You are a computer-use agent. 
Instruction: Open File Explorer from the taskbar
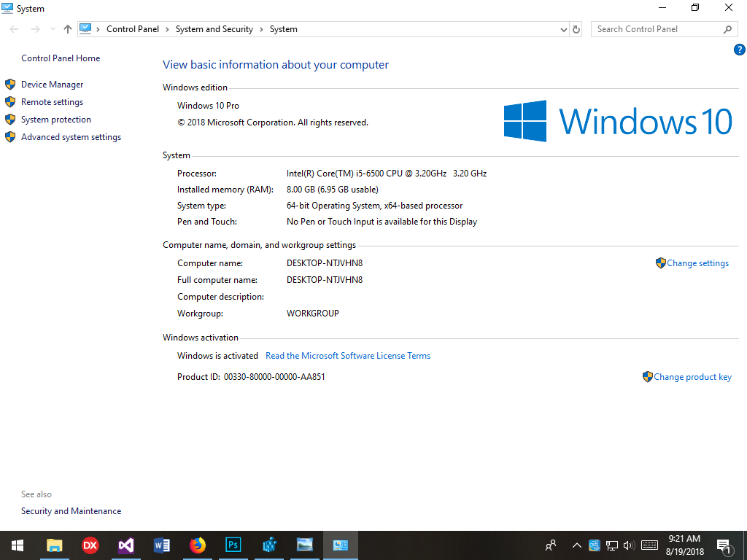click(x=54, y=545)
